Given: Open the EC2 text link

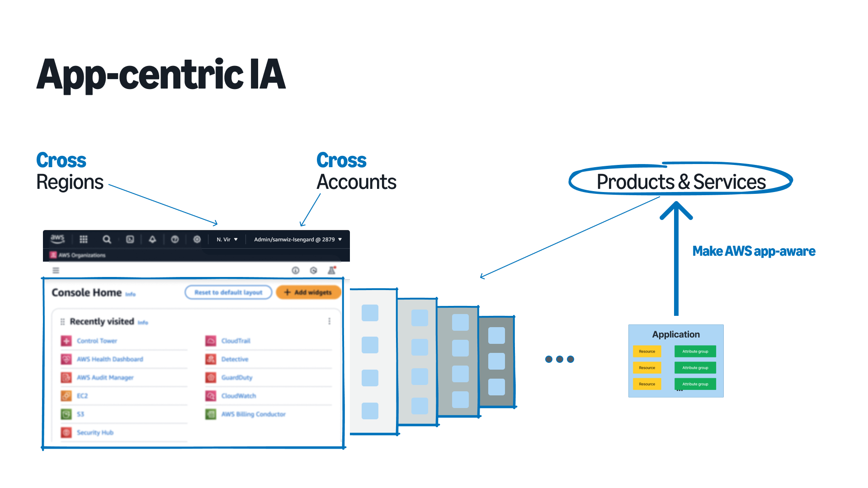Looking at the screenshot, I should coord(82,396).
